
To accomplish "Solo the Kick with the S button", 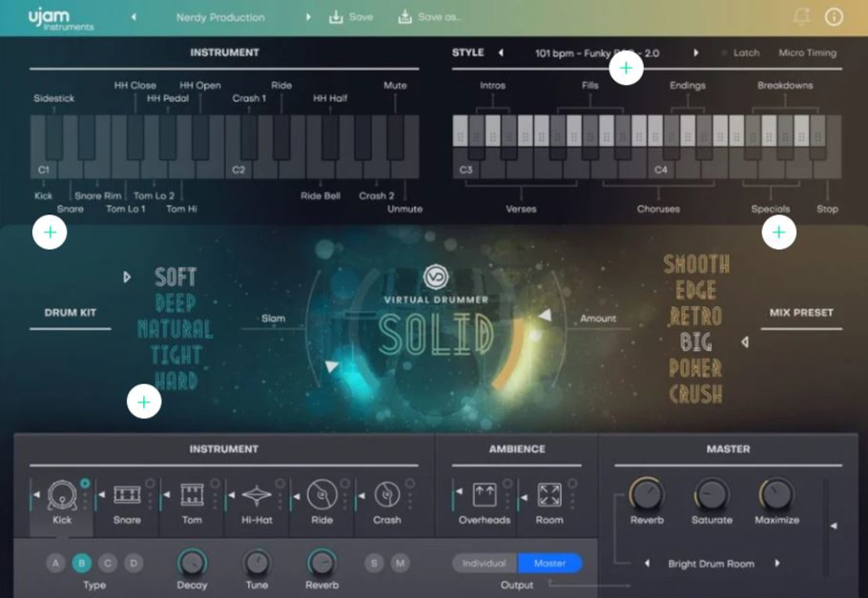I will point(374,563).
